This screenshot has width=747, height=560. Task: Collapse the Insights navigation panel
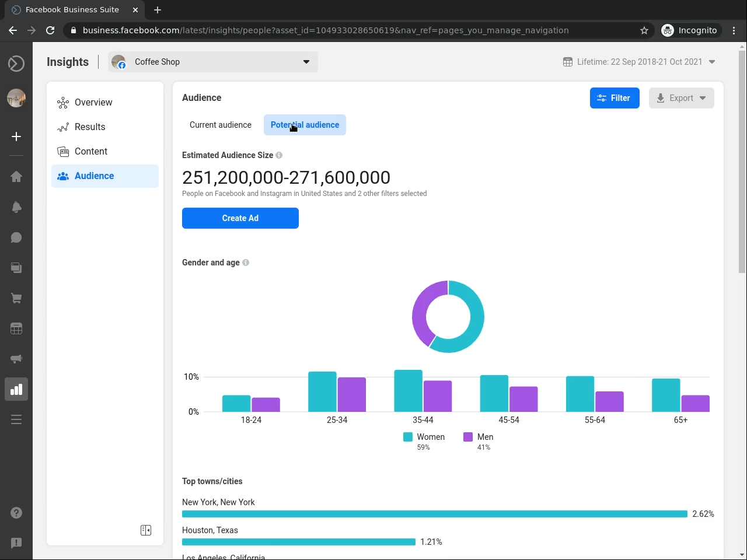click(x=146, y=530)
